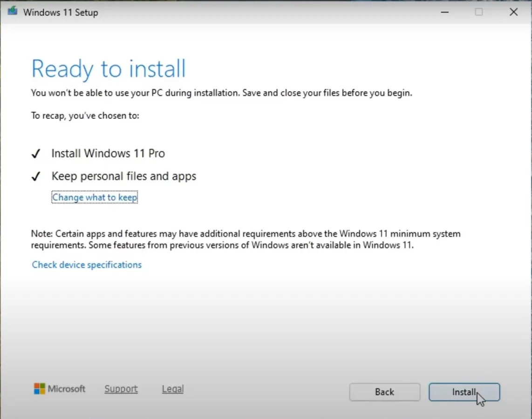The image size is (532, 419).
Task: Click the save and close files warning text
Action: pos(221,93)
